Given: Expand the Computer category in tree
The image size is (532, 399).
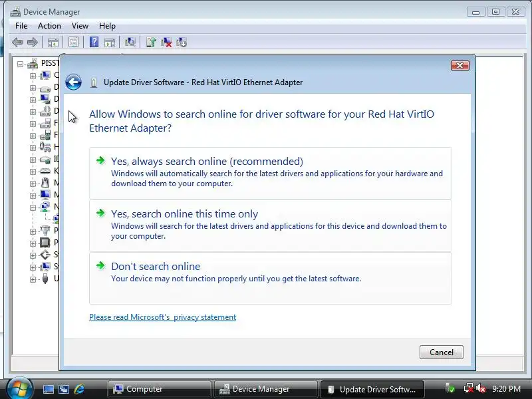Looking at the screenshot, I should [x=33, y=76].
